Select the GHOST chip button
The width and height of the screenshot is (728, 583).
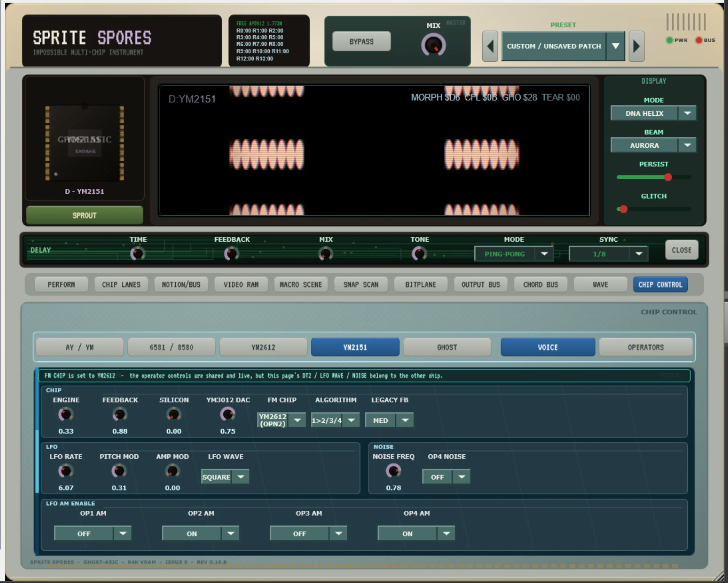pos(447,347)
